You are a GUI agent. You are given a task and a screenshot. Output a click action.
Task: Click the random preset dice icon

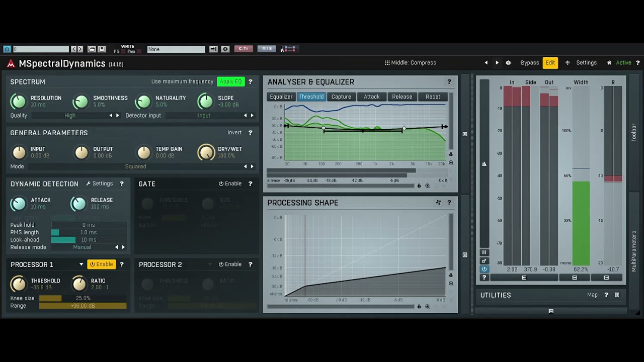508,63
